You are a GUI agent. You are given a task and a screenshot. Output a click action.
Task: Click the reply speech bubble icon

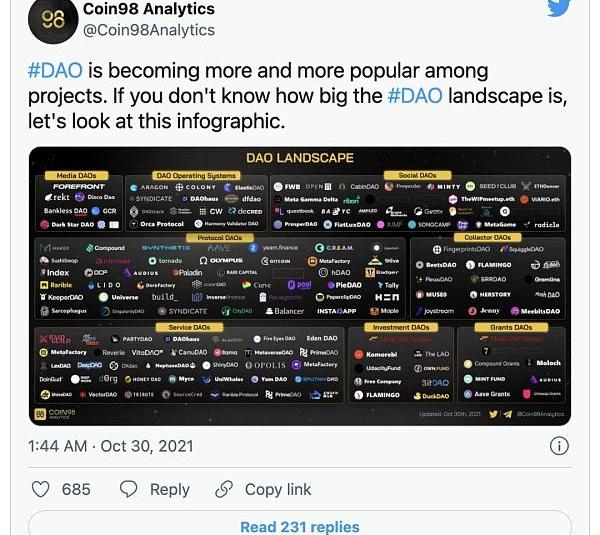[129, 489]
